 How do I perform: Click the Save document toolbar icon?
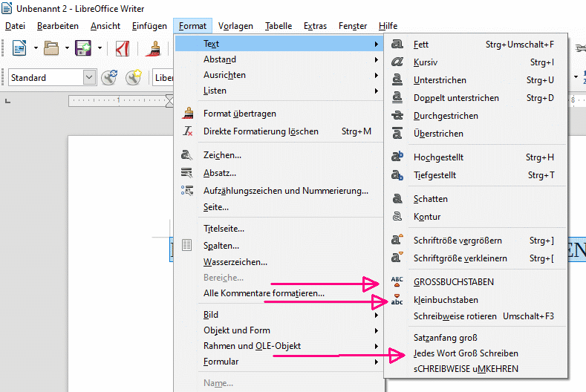83,48
